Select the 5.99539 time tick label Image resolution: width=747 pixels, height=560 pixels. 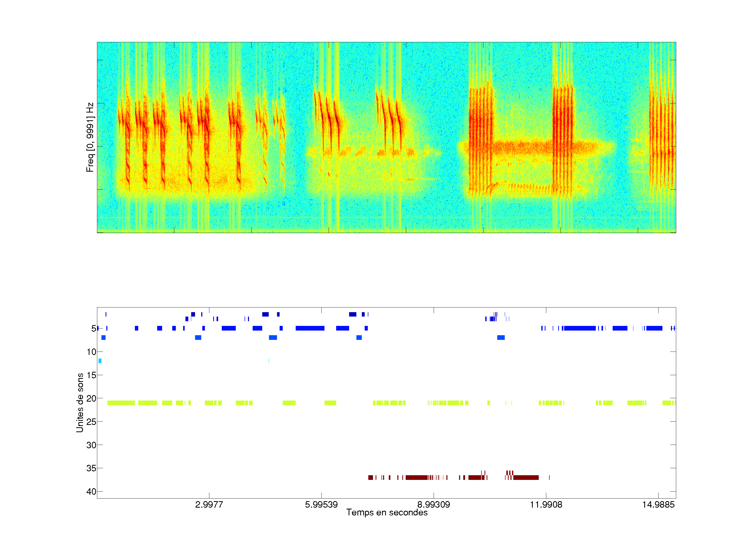pos(321,505)
